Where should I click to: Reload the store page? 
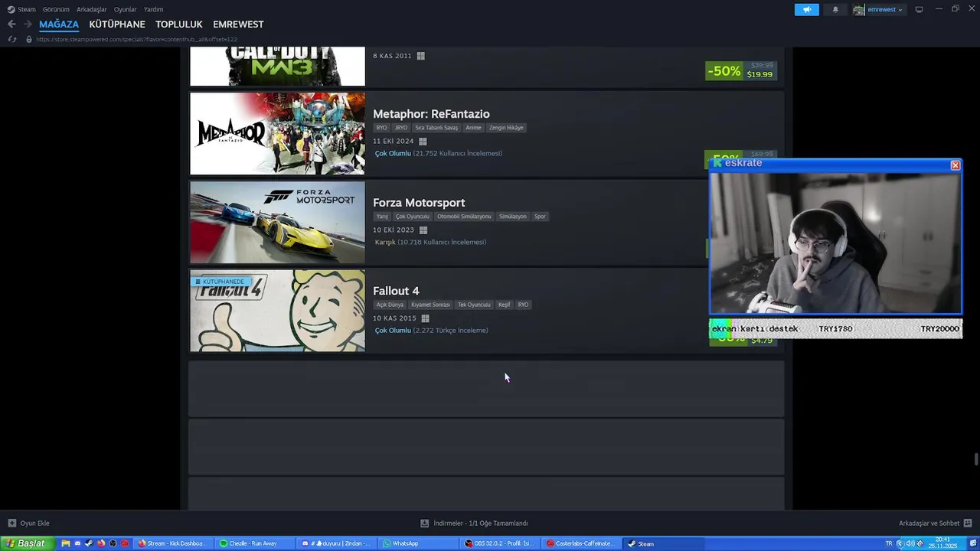click(11, 39)
